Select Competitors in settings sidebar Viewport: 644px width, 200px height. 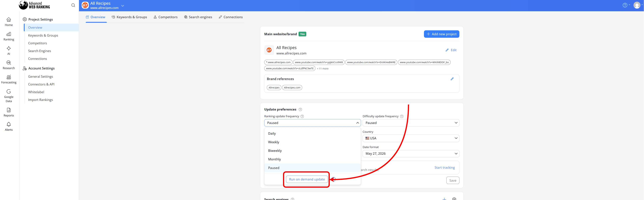(37, 43)
